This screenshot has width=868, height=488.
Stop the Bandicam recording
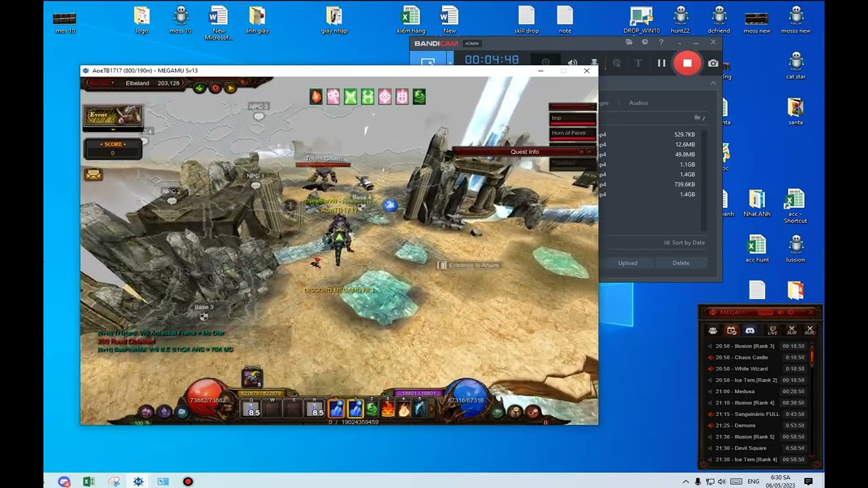pos(687,63)
